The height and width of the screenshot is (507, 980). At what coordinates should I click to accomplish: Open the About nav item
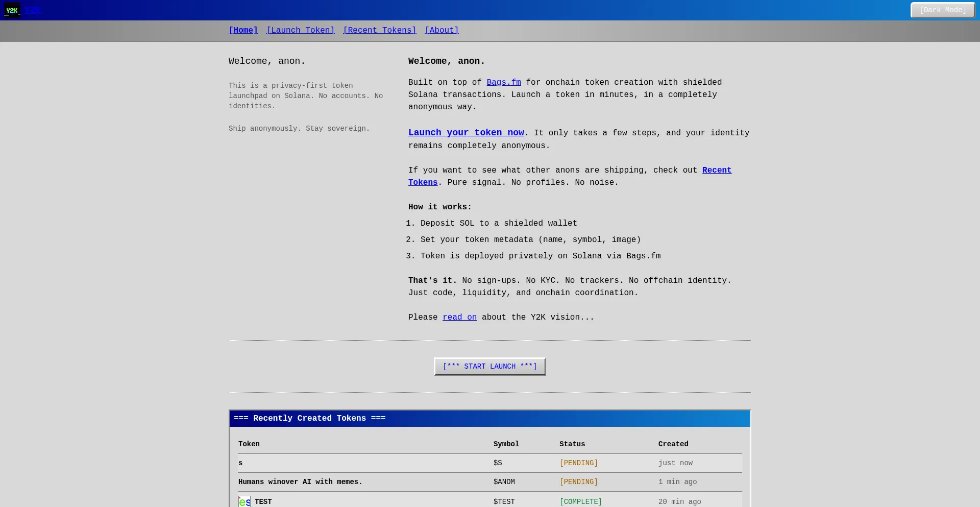pyautogui.click(x=442, y=30)
